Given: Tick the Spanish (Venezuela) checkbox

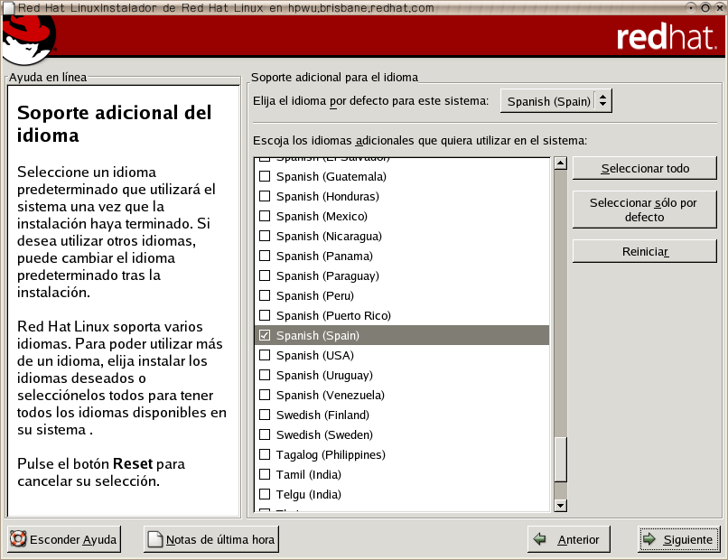Looking at the screenshot, I should click(265, 395).
